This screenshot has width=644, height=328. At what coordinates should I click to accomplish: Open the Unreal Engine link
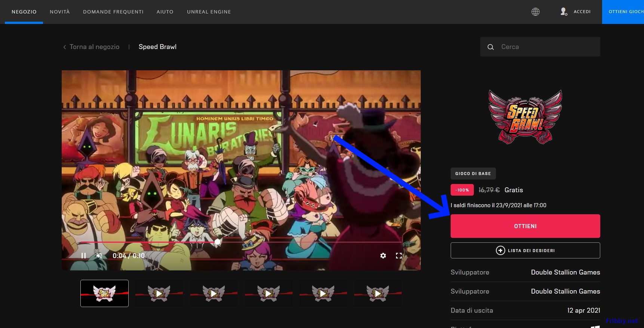(x=209, y=12)
